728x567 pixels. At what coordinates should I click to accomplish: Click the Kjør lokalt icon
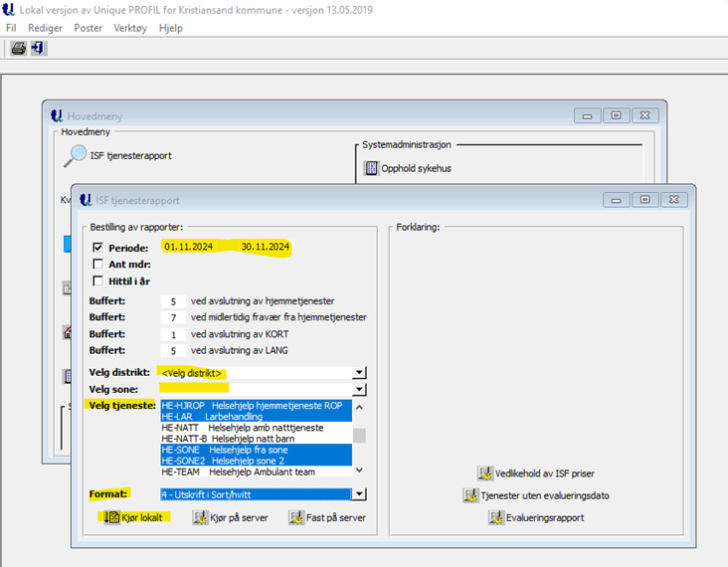[x=111, y=517]
